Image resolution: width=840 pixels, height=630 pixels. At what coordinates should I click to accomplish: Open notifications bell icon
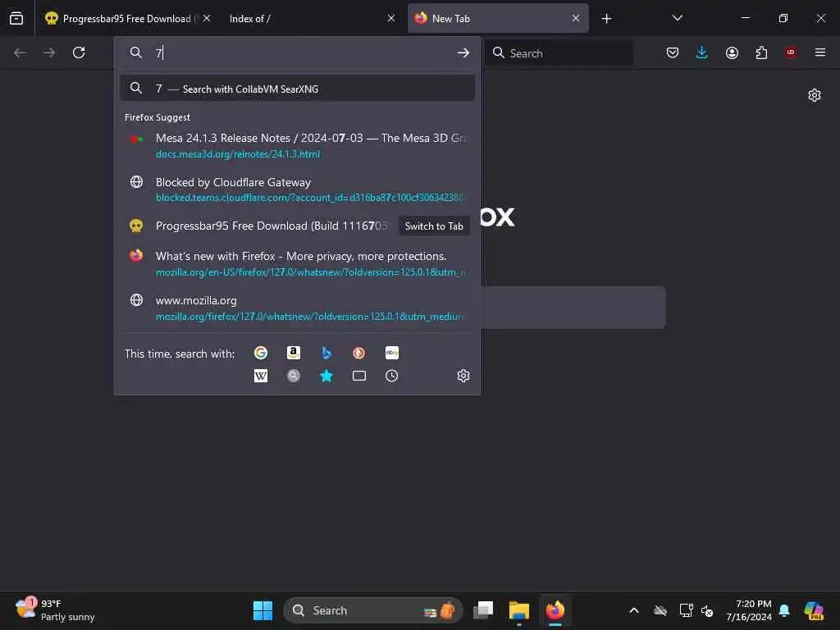coord(785,610)
